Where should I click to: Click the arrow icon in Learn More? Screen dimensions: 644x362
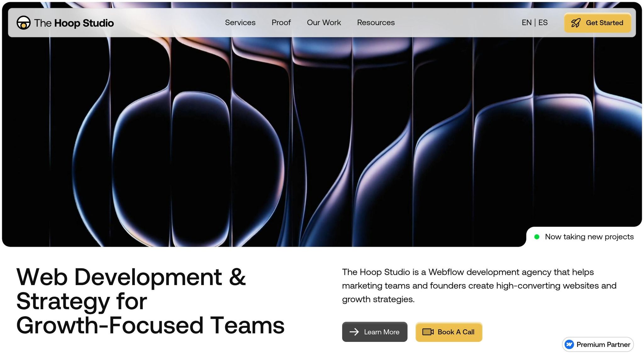(x=354, y=332)
